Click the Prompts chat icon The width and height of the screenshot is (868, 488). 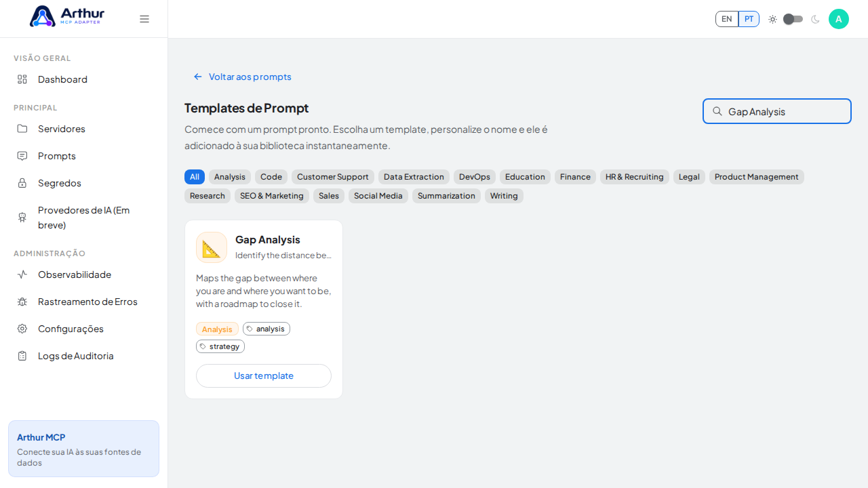(22, 156)
